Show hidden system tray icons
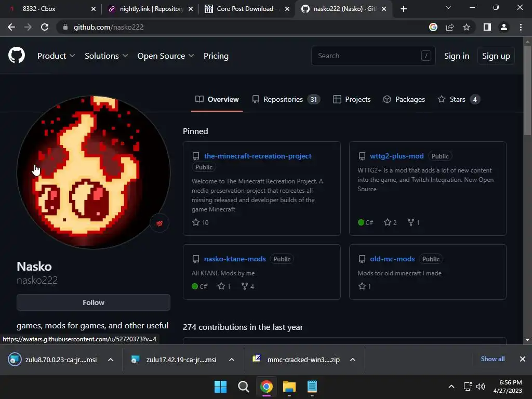 (451, 387)
